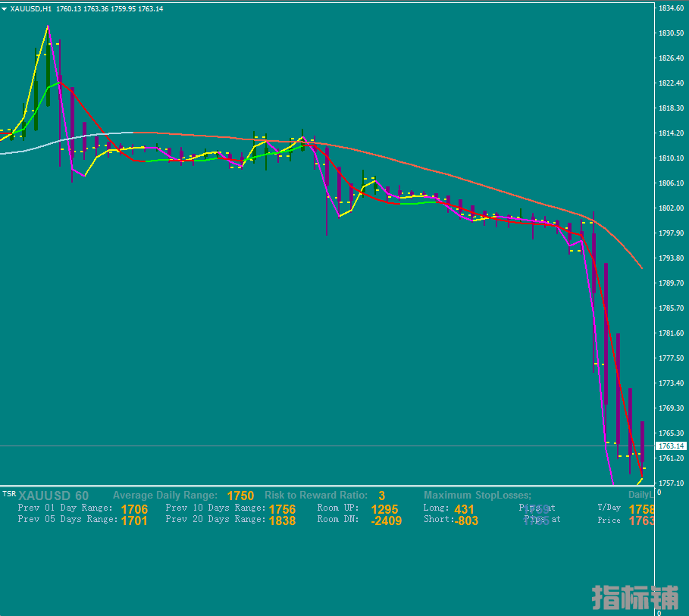This screenshot has width=689, height=616.
Task: Click the Maximum StopLosses heading
Action: point(478,496)
